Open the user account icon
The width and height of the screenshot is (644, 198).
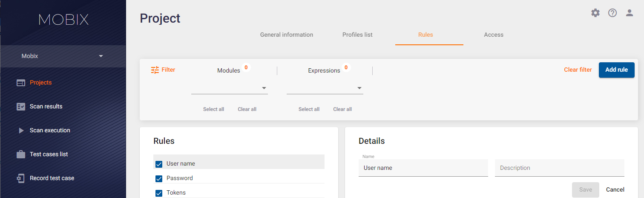coord(630,13)
